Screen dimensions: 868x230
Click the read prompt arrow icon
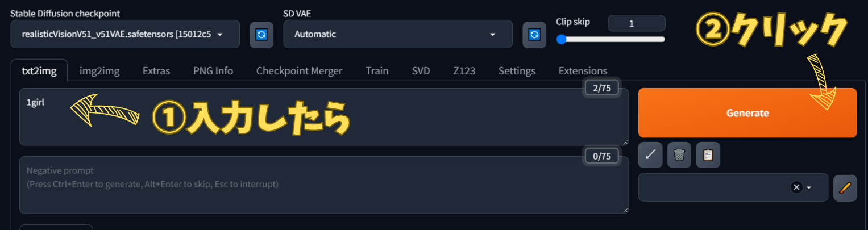650,155
